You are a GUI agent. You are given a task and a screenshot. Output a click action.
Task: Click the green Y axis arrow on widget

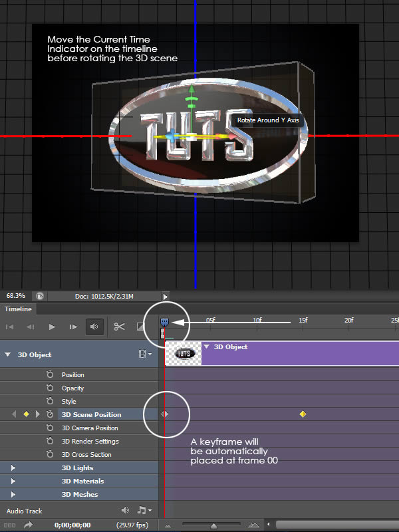click(x=192, y=89)
